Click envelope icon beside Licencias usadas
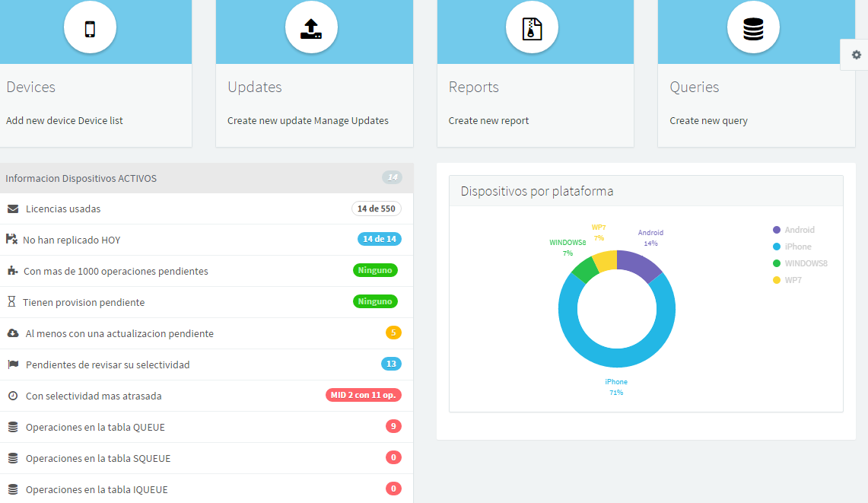Image resolution: width=868 pixels, height=503 pixels. pyautogui.click(x=13, y=209)
